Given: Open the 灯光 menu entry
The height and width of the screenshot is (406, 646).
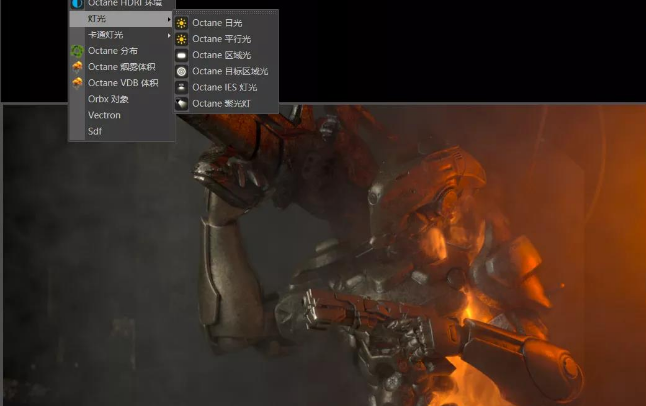Looking at the screenshot, I should click(121, 19).
